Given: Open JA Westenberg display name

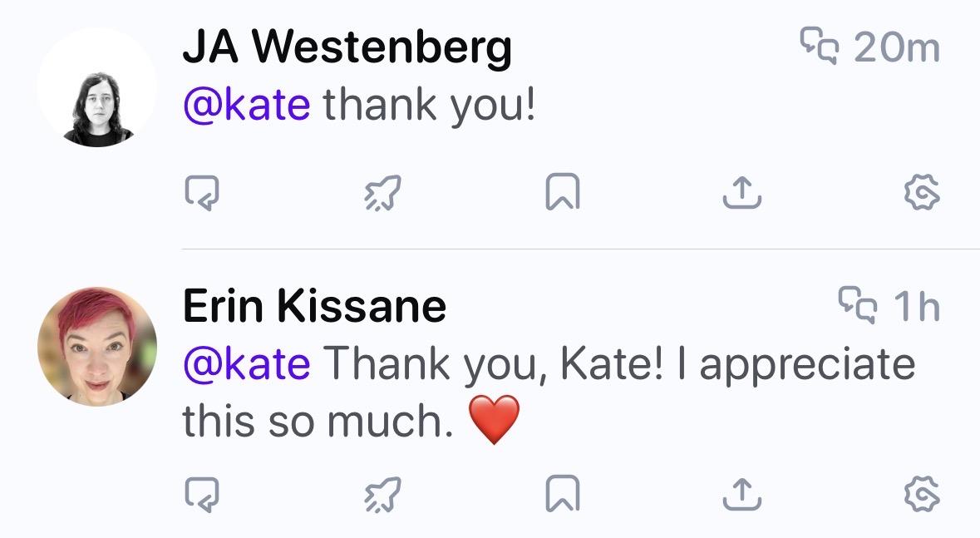Looking at the screenshot, I should (347, 48).
